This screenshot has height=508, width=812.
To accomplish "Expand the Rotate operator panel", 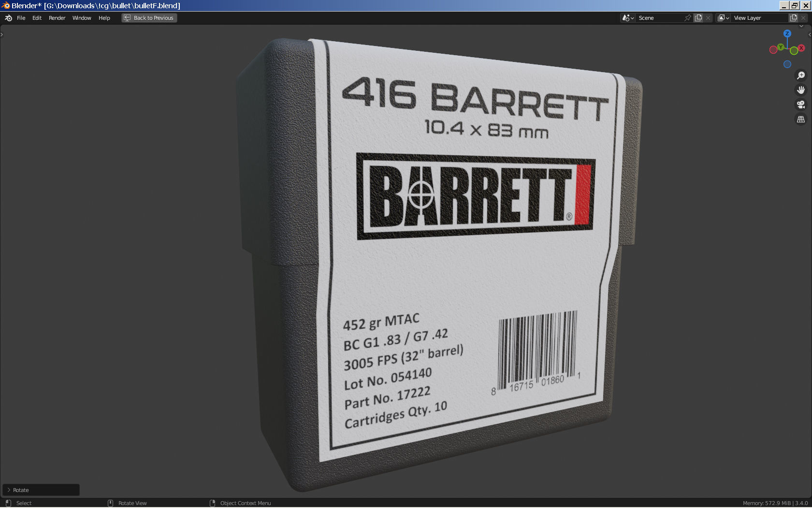I will click(41, 490).
